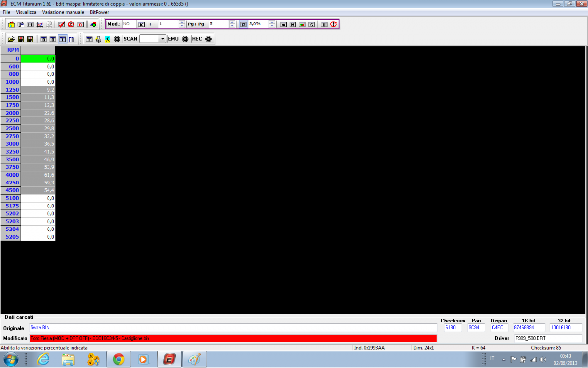Click the '+ -' value input field
This screenshot has width=588, height=368.
169,24
